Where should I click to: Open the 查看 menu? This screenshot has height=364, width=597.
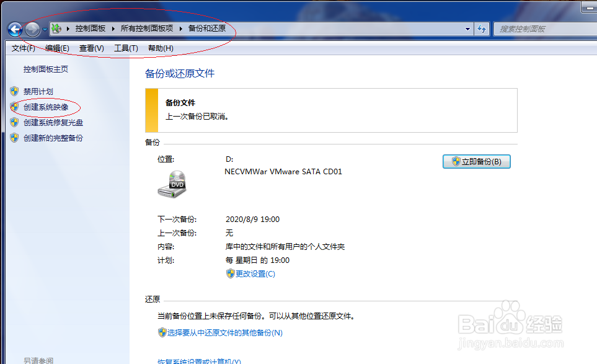coord(91,48)
